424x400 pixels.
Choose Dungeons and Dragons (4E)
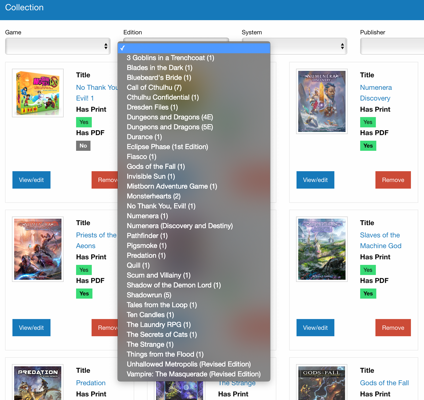(194, 117)
